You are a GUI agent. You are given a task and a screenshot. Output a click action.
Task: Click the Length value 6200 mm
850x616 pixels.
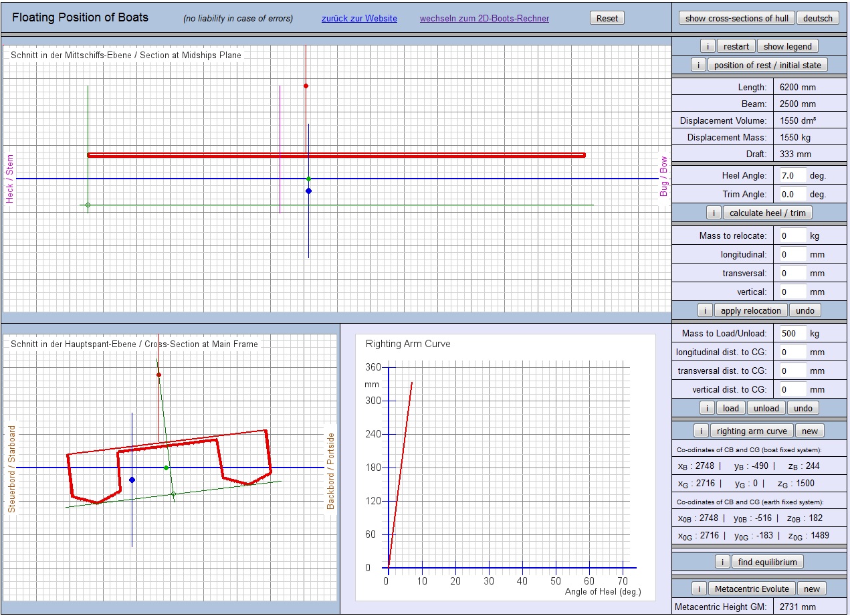click(797, 88)
